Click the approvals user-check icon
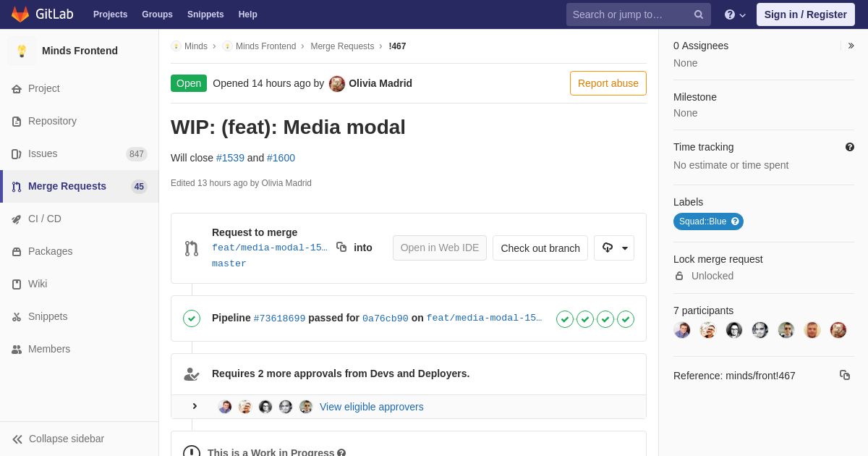868x456 pixels. click(192, 374)
